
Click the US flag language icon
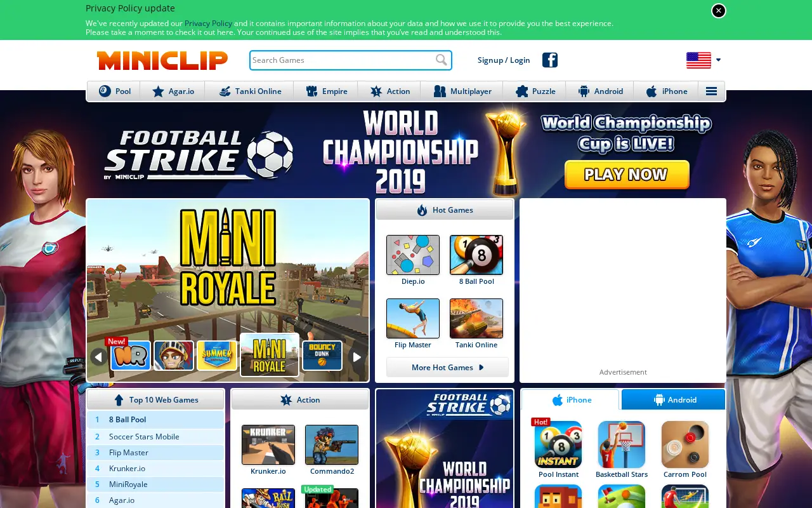coord(698,60)
